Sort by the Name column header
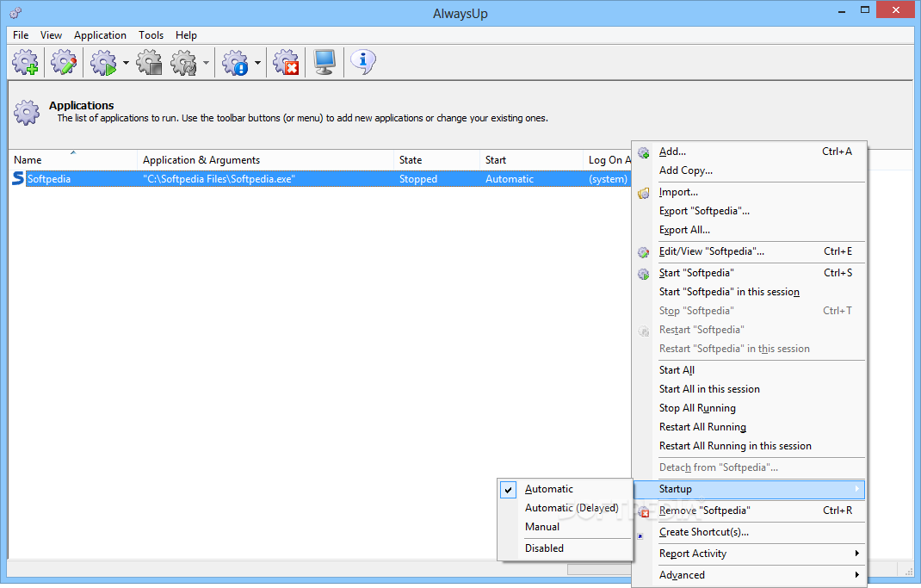 point(73,160)
